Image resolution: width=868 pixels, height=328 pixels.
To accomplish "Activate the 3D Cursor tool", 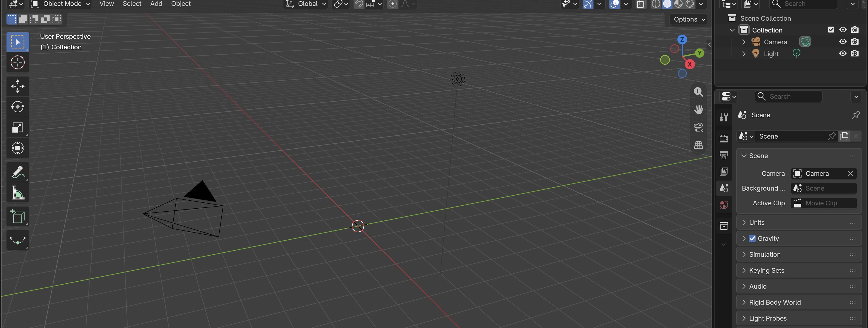I will click(17, 62).
